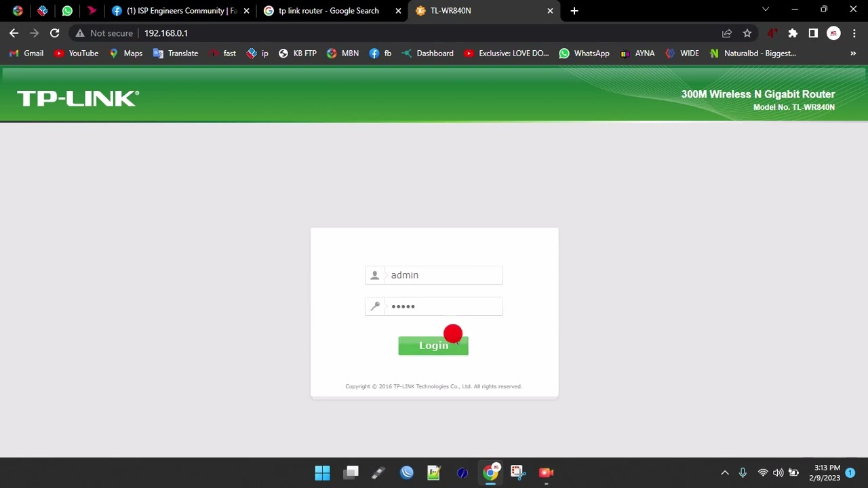Open Chrome three-dot menu
Image resolution: width=868 pixels, height=488 pixels.
point(854,33)
